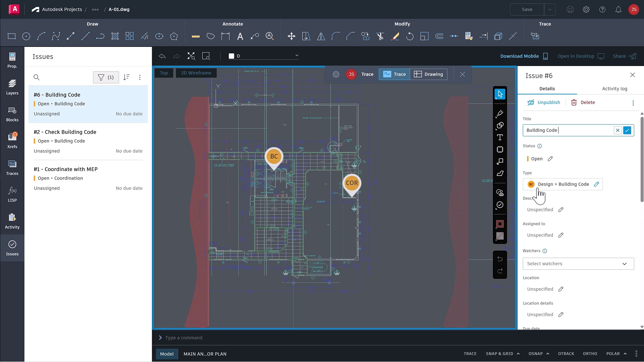Select the trace cloud shape tool
The width and height of the screenshot is (644, 362).
tap(500, 149)
